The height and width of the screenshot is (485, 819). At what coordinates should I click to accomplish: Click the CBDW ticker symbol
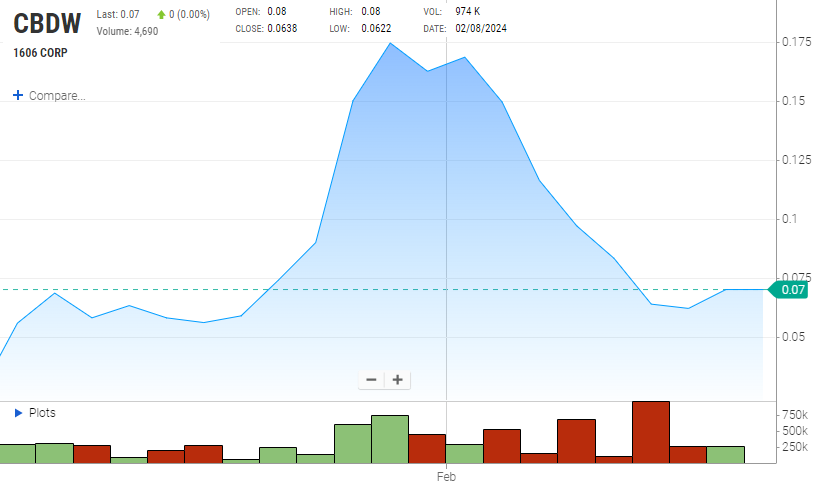click(x=47, y=23)
